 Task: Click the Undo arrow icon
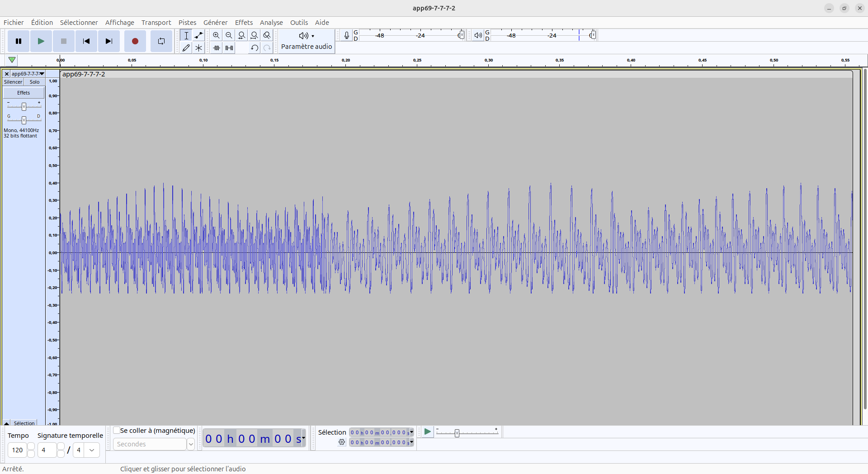pyautogui.click(x=255, y=48)
